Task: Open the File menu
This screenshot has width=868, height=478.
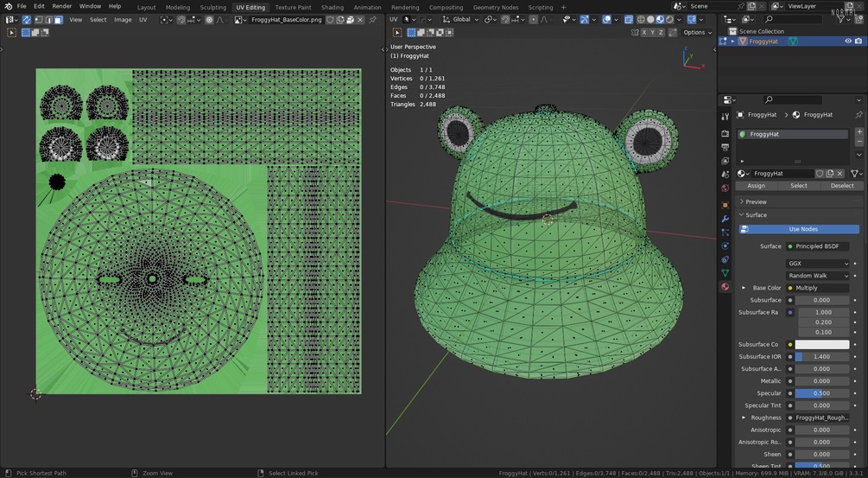Action: click(22, 6)
